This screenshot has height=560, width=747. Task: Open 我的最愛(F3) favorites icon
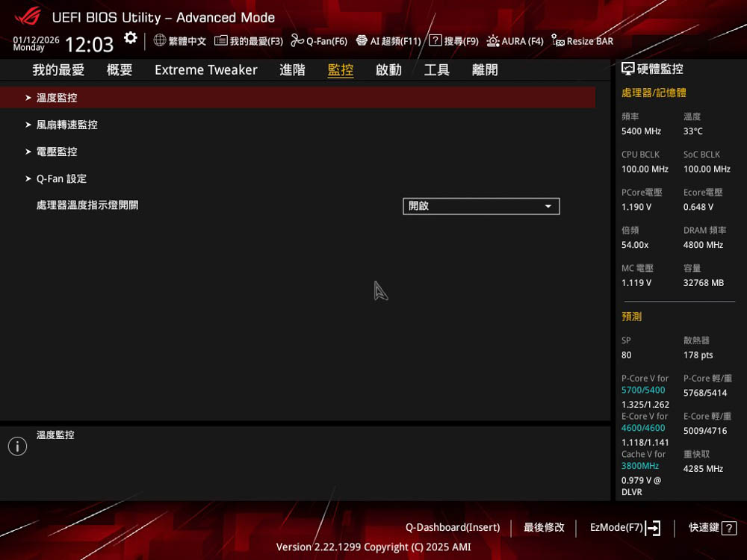(221, 40)
